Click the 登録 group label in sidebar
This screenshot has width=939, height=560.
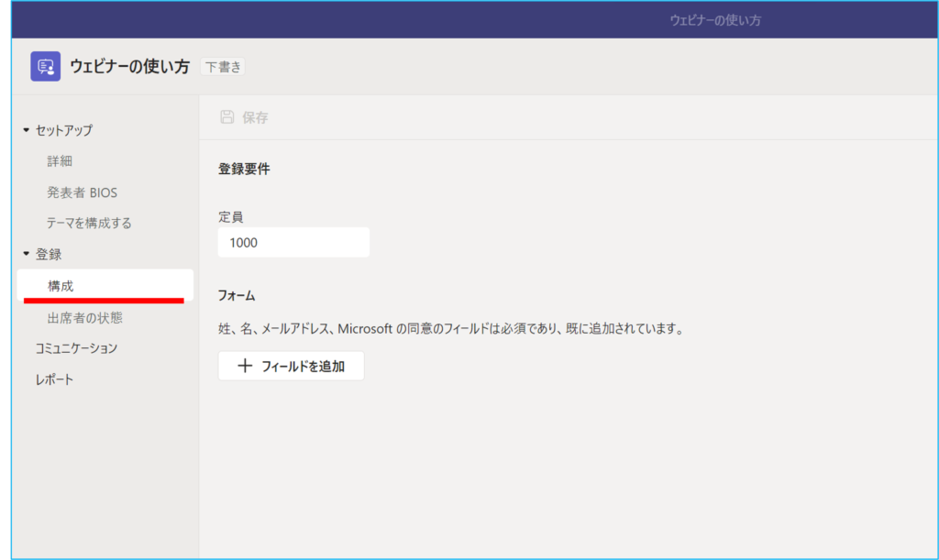point(49,254)
